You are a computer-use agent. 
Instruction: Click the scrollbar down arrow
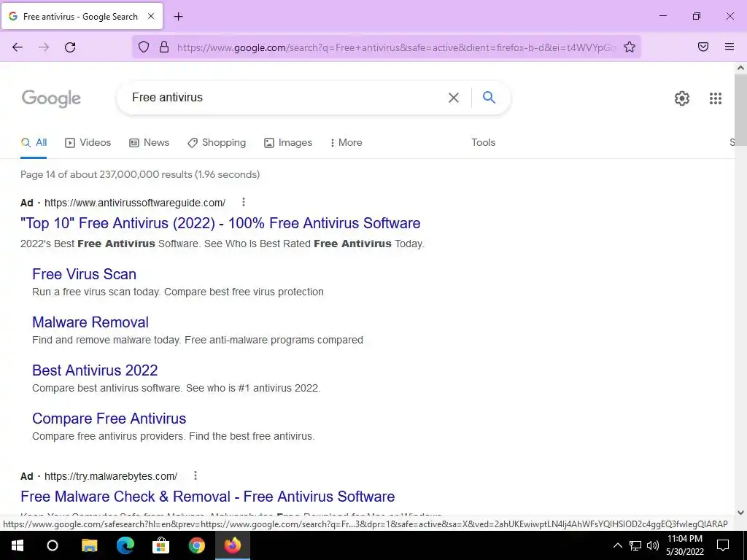click(740, 513)
